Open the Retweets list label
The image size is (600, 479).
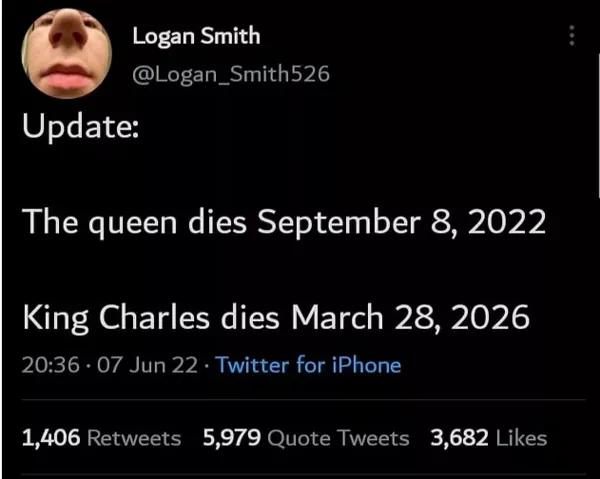coord(134,437)
